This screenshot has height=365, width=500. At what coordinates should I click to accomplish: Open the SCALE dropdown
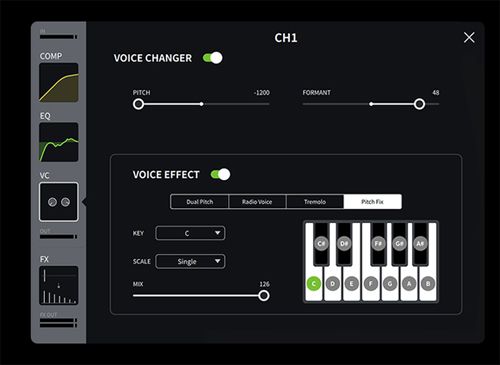tap(190, 261)
